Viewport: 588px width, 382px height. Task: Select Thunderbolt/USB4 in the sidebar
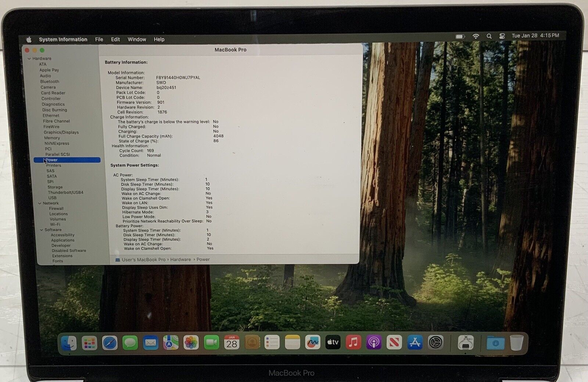pyautogui.click(x=66, y=192)
